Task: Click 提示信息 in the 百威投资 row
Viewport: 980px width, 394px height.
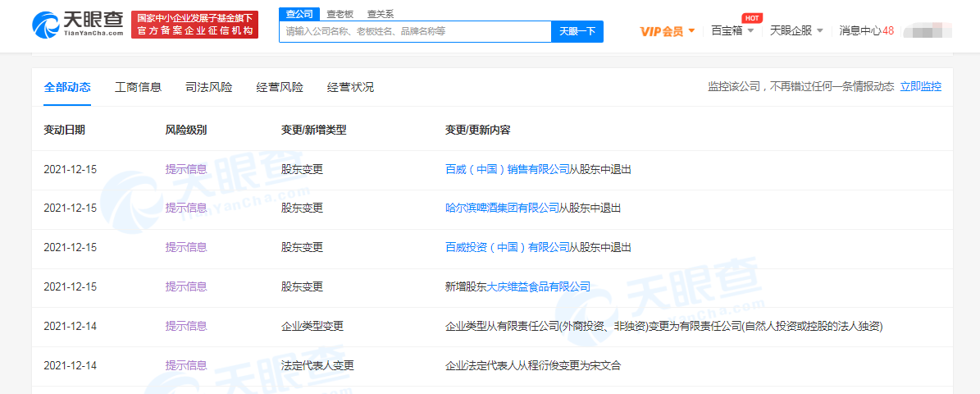Action: [186, 248]
